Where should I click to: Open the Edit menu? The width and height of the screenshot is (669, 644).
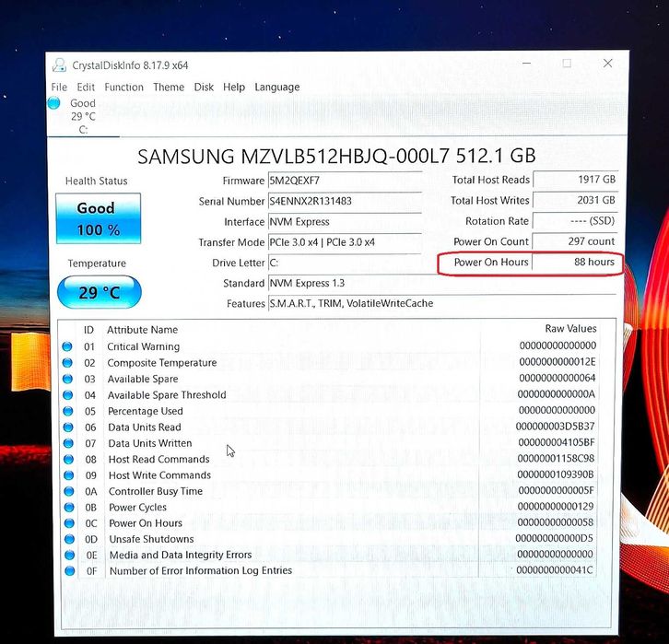(86, 87)
